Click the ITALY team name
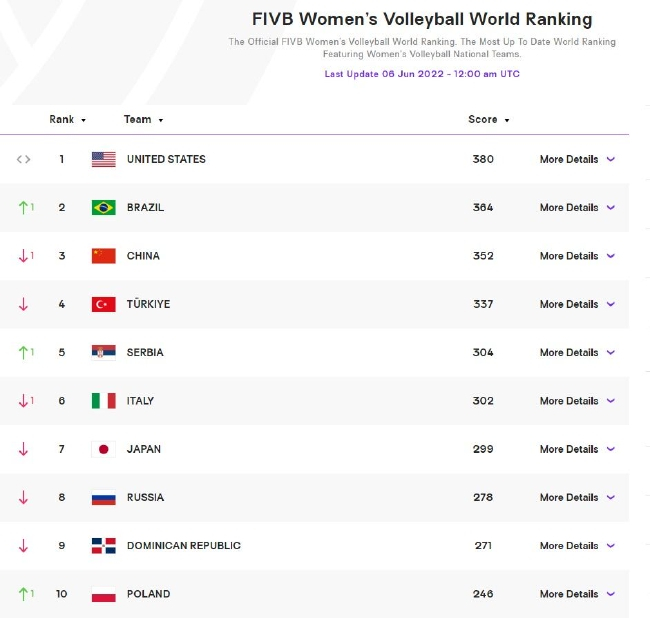The height and width of the screenshot is (619, 650). point(140,401)
